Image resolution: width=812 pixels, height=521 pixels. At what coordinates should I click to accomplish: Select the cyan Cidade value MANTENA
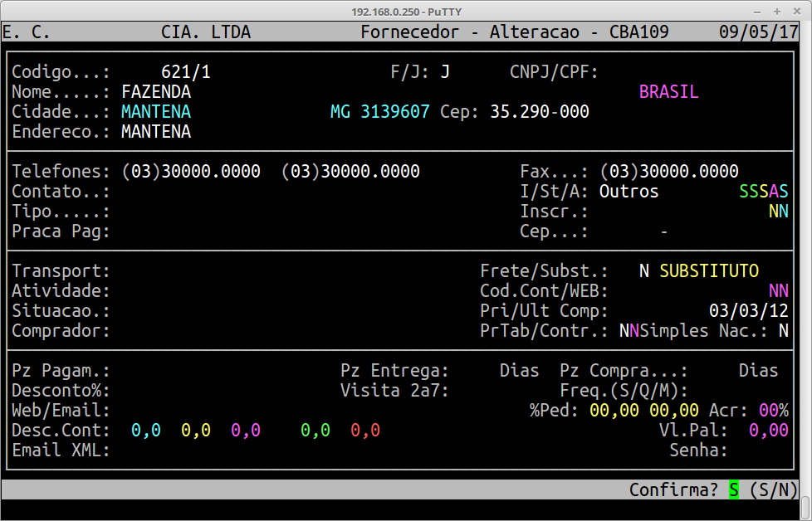click(156, 112)
